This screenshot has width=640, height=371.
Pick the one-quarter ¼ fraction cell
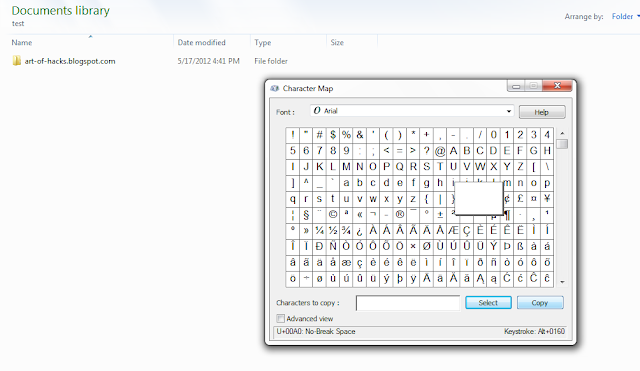point(319,231)
